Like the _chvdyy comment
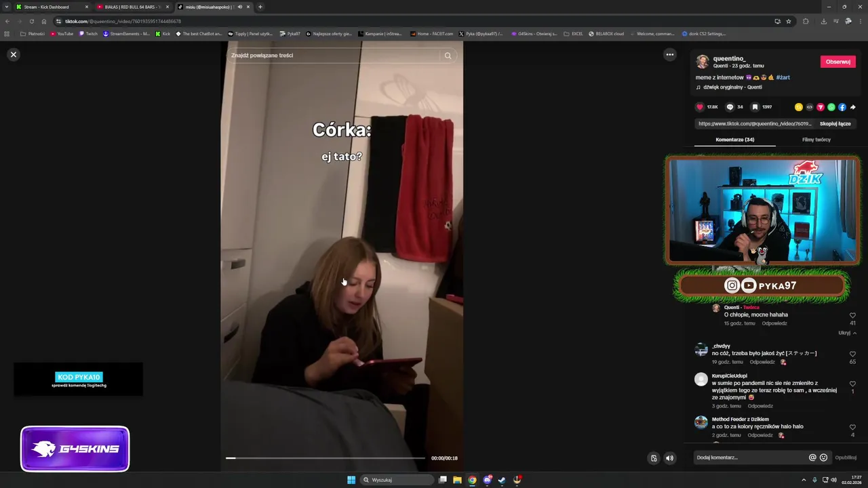868x488 pixels. tap(852, 354)
